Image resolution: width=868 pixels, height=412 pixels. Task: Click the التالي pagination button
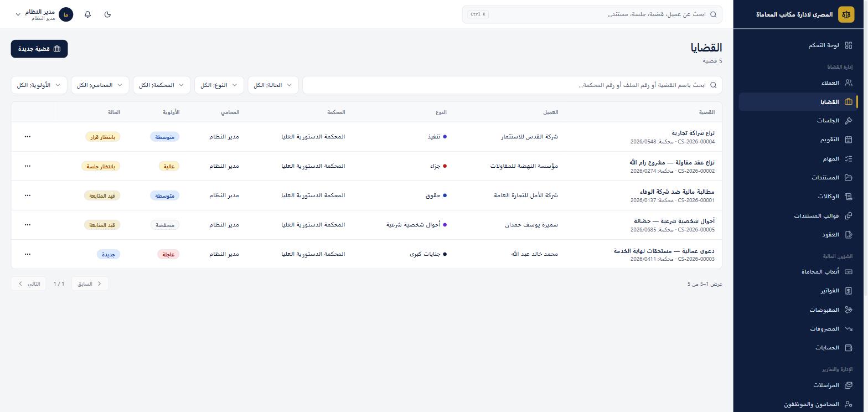pyautogui.click(x=29, y=284)
